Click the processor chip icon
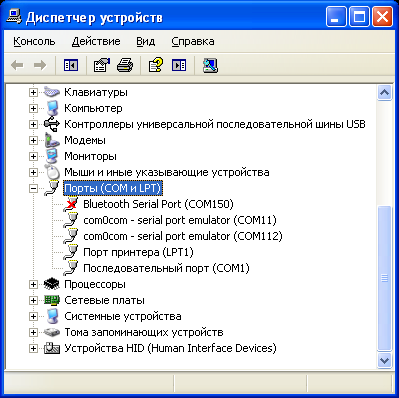 (x=52, y=284)
